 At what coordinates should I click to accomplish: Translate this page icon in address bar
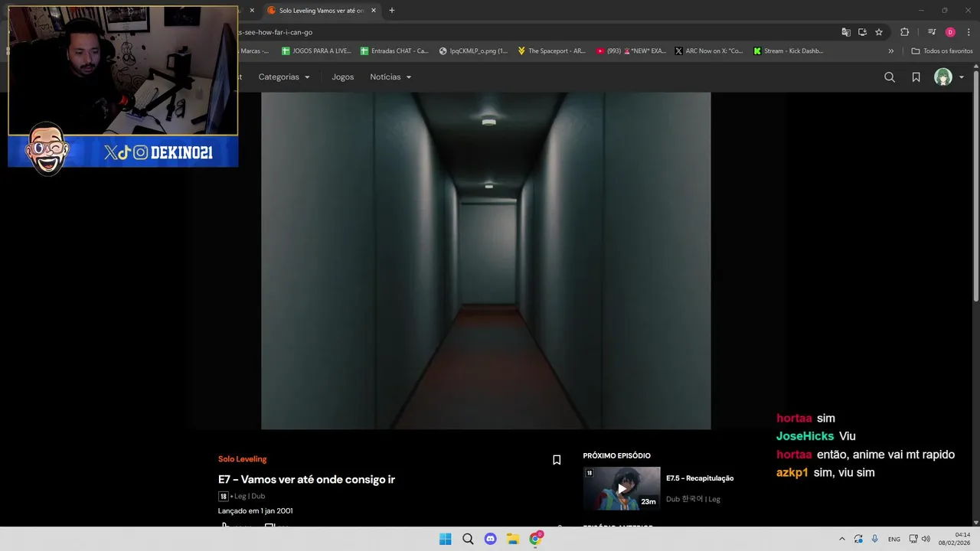click(x=846, y=32)
